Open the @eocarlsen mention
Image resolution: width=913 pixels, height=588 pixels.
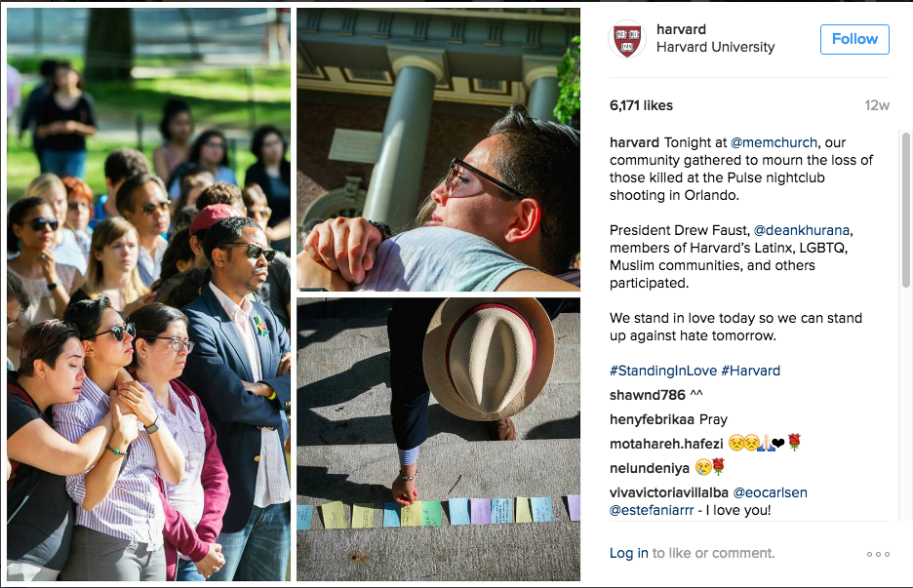click(x=770, y=492)
